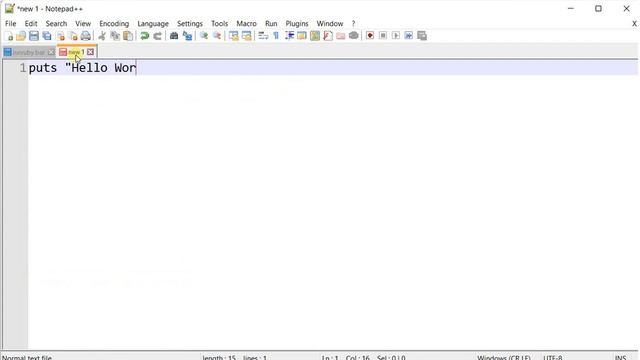Click the Replace toolbar icon
Viewport: 640px width, 360px height.
[187, 36]
